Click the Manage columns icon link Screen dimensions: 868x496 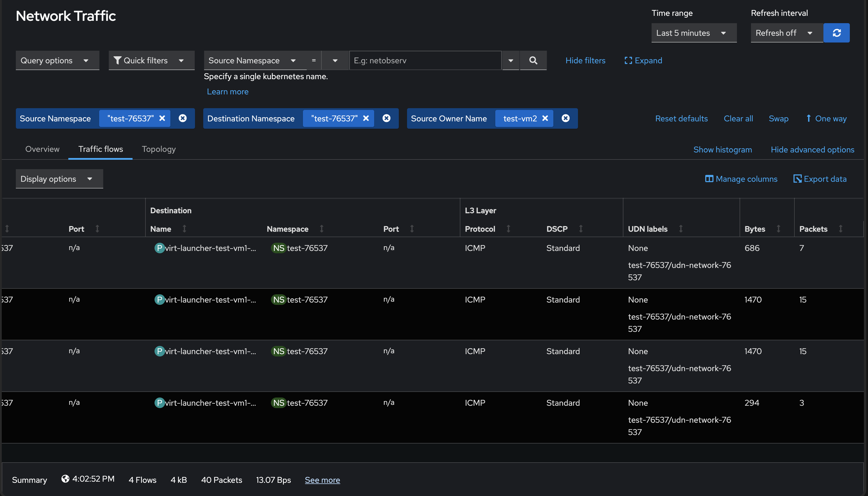click(x=741, y=179)
